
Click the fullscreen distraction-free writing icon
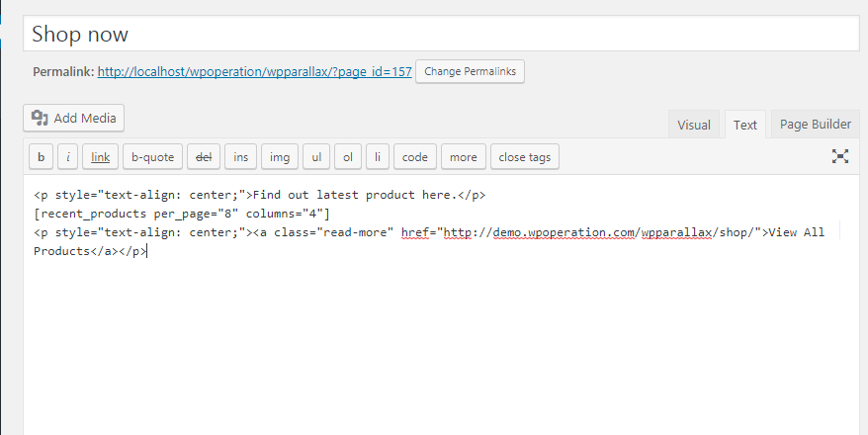840,156
